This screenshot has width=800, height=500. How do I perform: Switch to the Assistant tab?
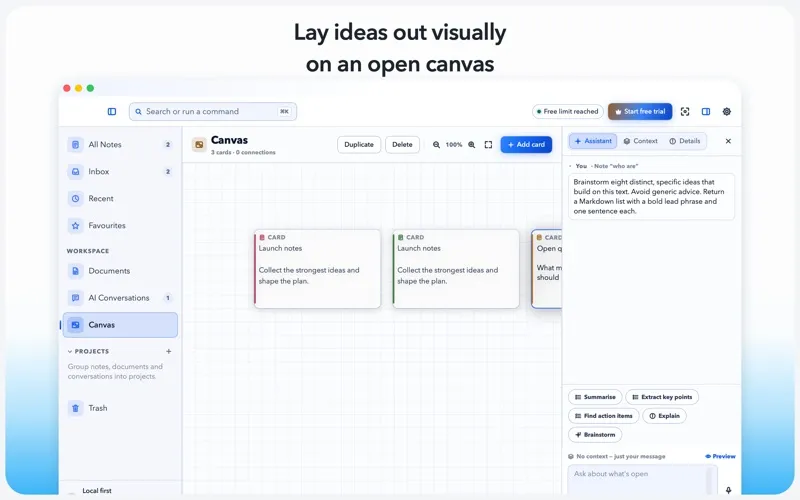(x=593, y=141)
